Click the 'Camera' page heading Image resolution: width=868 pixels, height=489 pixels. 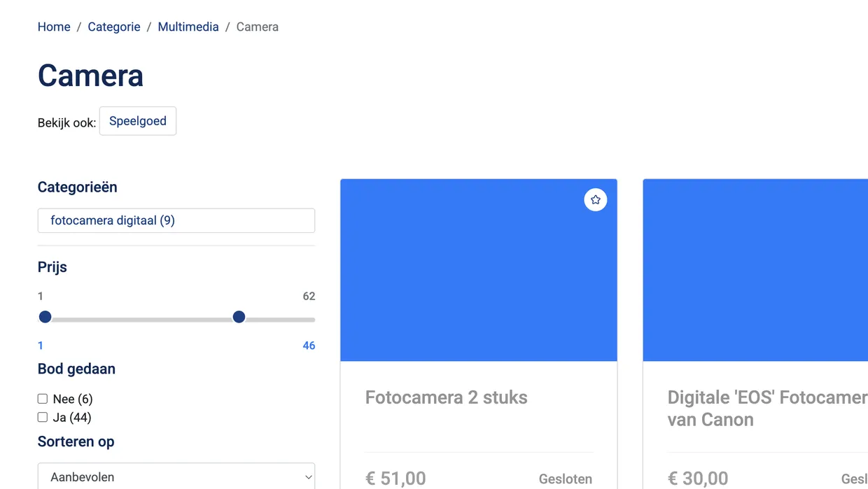90,75
